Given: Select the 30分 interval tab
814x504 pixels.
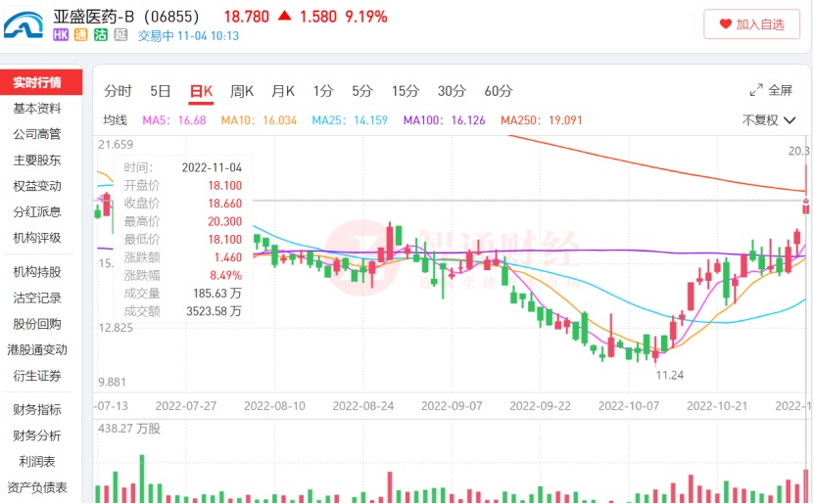Looking at the screenshot, I should point(452,91).
